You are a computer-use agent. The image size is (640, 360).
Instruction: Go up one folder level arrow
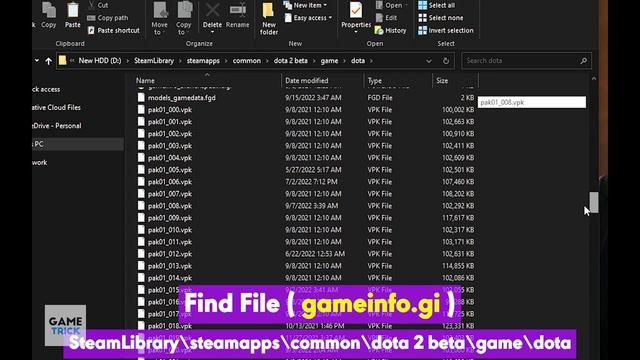(x=49, y=61)
